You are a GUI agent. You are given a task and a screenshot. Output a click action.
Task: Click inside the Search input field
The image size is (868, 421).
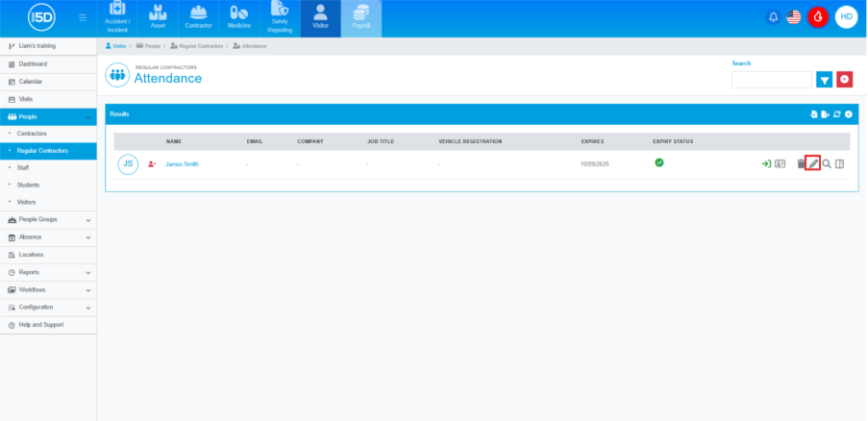click(x=771, y=80)
